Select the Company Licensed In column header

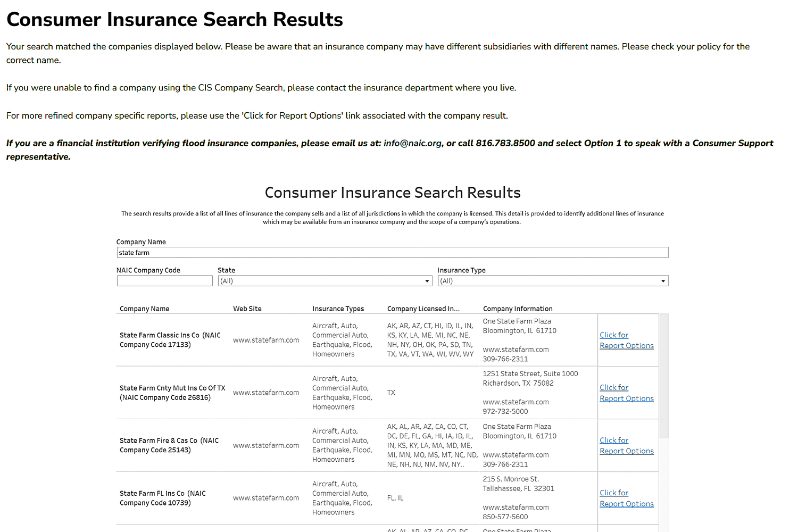[x=423, y=309]
